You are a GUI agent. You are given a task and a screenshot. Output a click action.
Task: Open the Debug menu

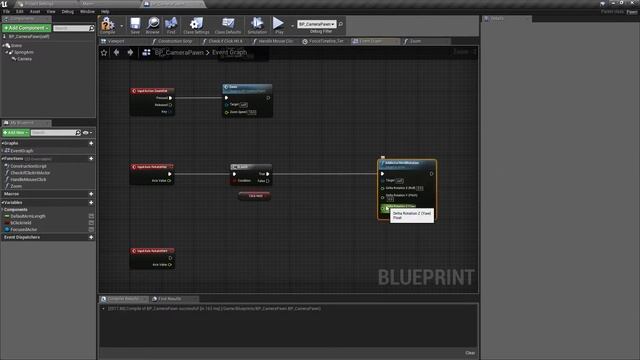pyautogui.click(x=68, y=12)
